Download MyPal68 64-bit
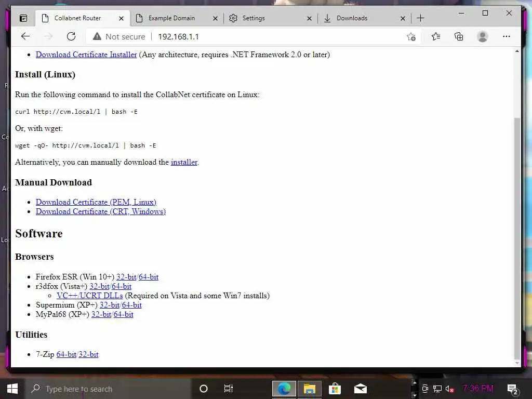532x399 pixels. [x=124, y=314]
